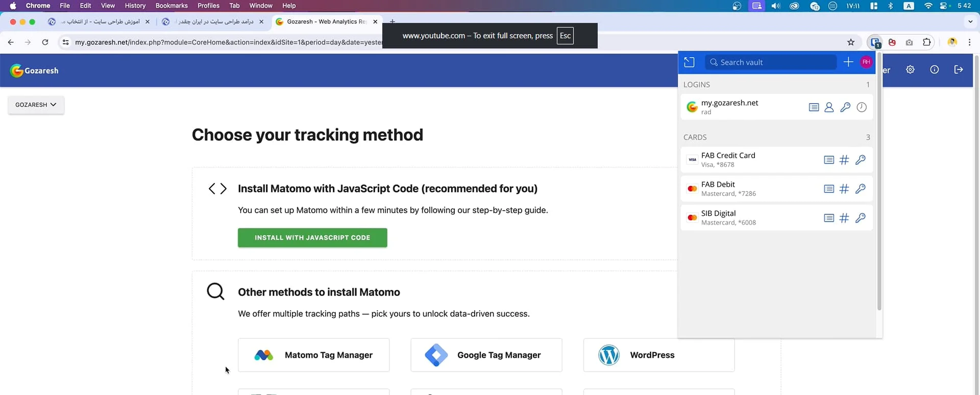Image resolution: width=980 pixels, height=395 pixels.
Task: View FAB Debit card details icon
Action: (829, 189)
